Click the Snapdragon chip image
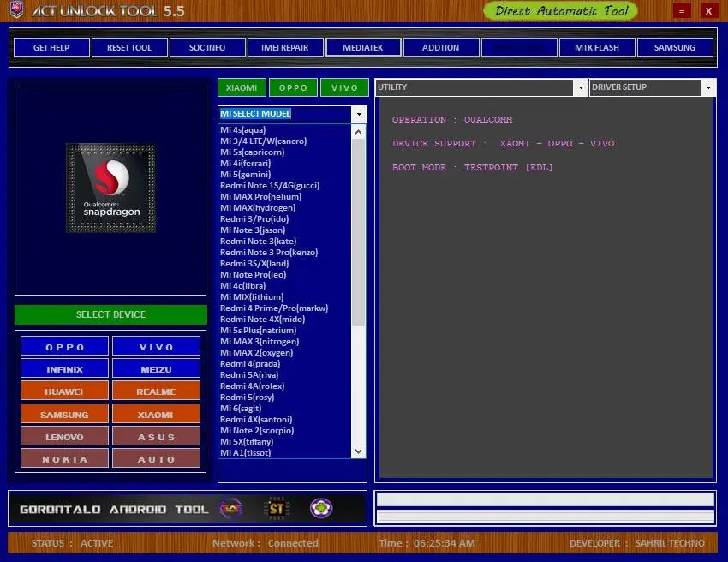The height and width of the screenshot is (562, 728). click(111, 188)
